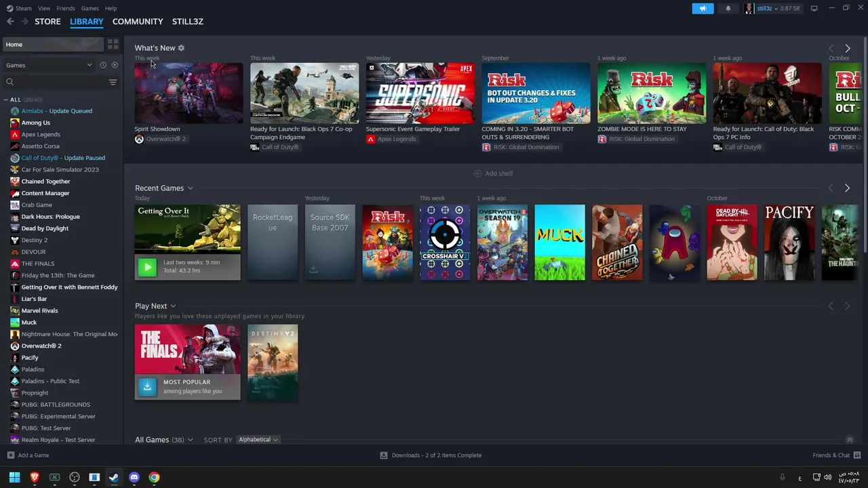The width and height of the screenshot is (868, 488).
Task: Click the Add a Game plus icon
Action: coord(10,455)
